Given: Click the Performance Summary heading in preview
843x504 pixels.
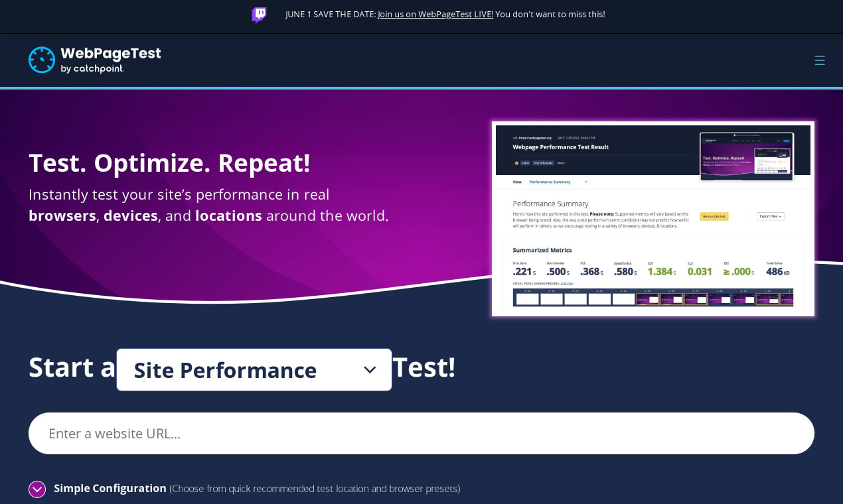Looking at the screenshot, I should click(x=551, y=204).
